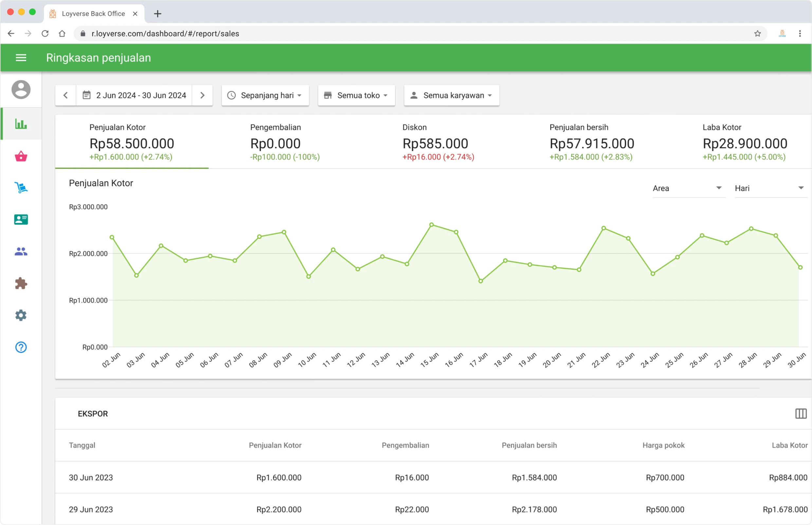The width and height of the screenshot is (812, 525).
Task: Expand the Semua karyawan employee filter
Action: (451, 96)
